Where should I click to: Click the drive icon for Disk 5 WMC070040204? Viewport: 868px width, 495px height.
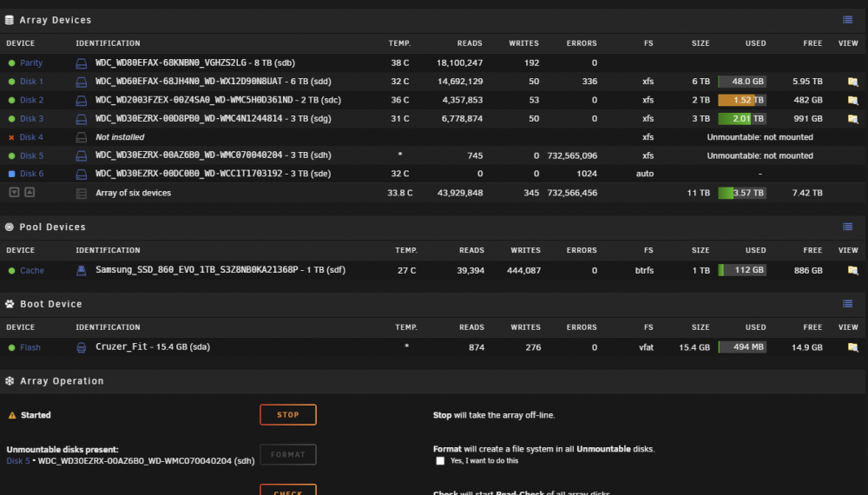point(82,155)
